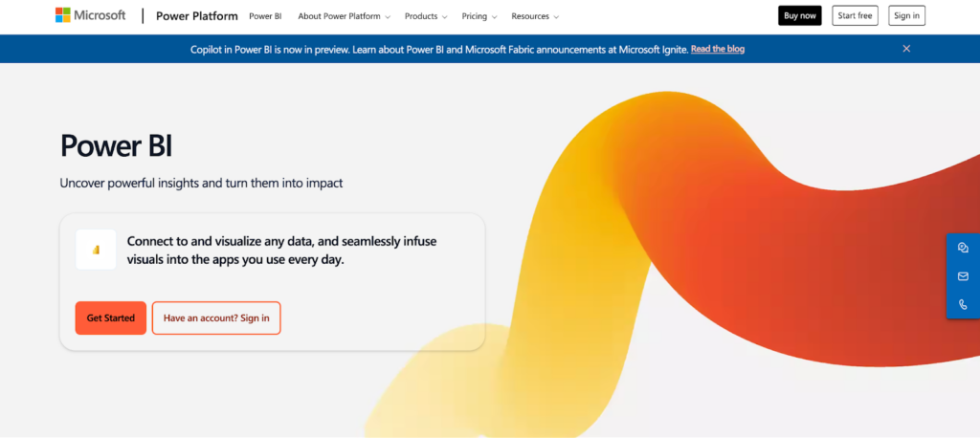The image size is (980, 438).
Task: Open the Pricing dropdown menu
Action: [479, 16]
